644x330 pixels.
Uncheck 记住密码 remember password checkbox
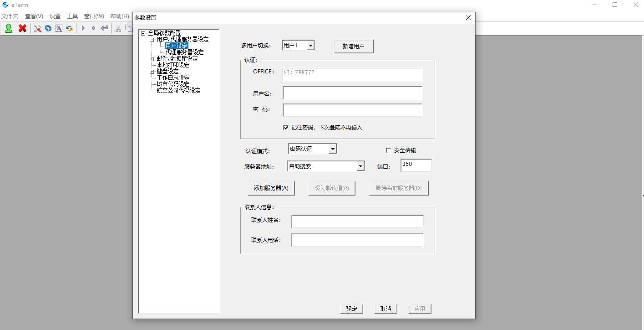286,128
